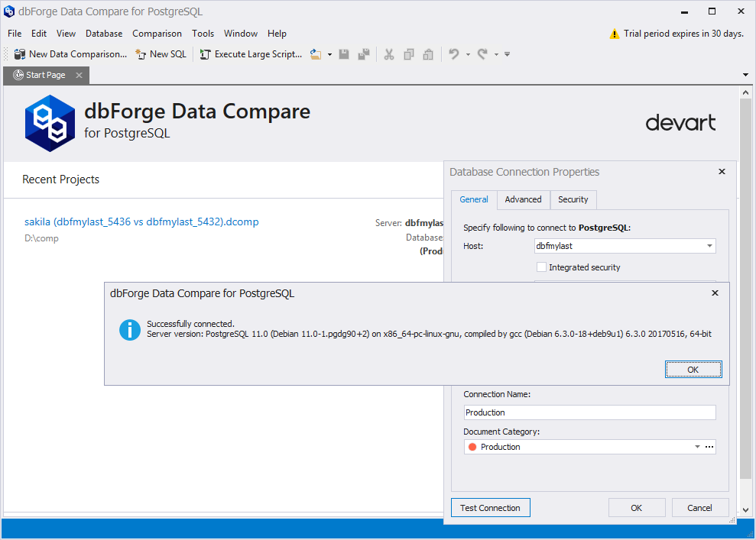Click the vertical scrollbar up arrow
The width and height of the screenshot is (756, 540).
coord(745,92)
